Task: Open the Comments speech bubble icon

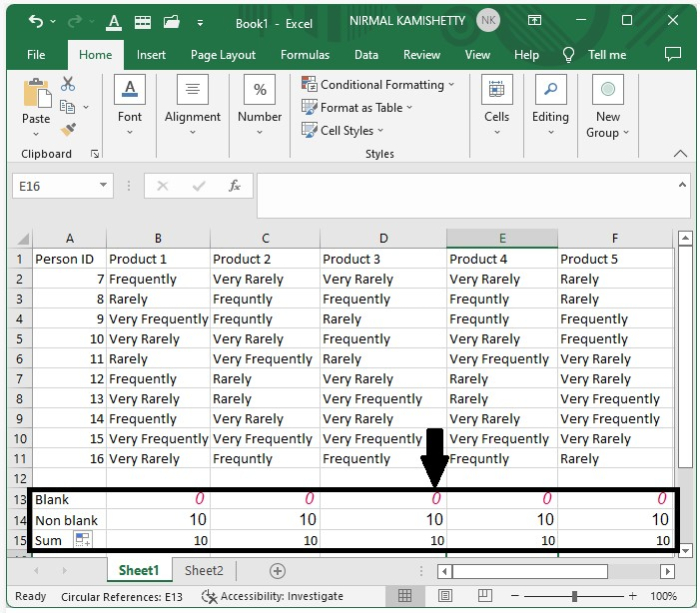Action: (673, 54)
